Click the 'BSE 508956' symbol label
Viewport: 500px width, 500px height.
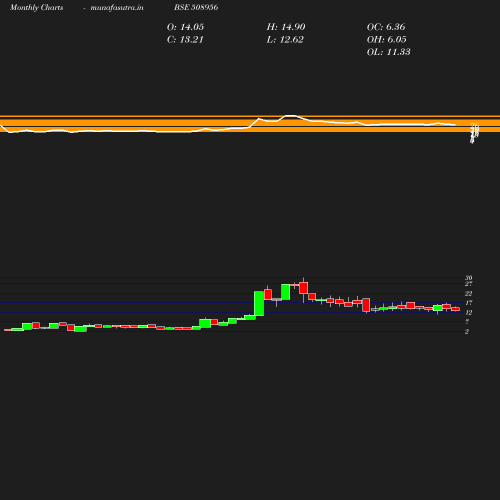[x=196, y=7]
